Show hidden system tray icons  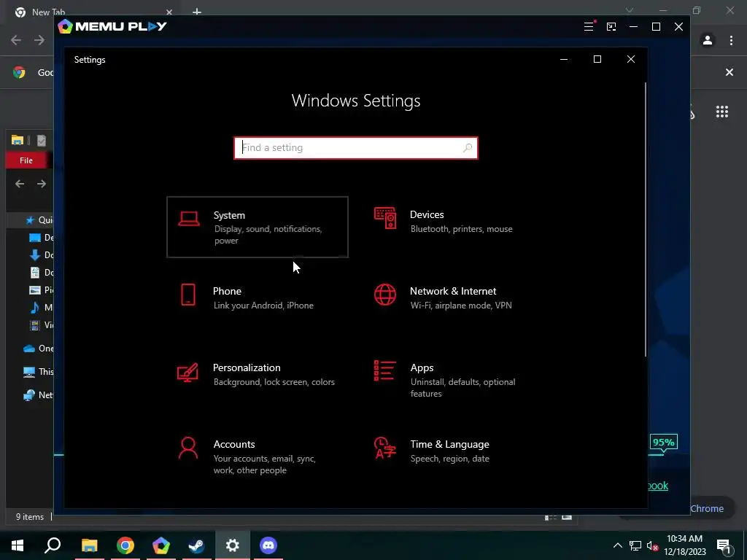pos(617,545)
